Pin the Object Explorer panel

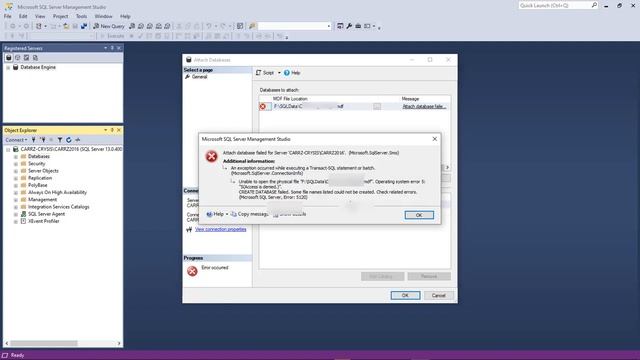coord(112,130)
